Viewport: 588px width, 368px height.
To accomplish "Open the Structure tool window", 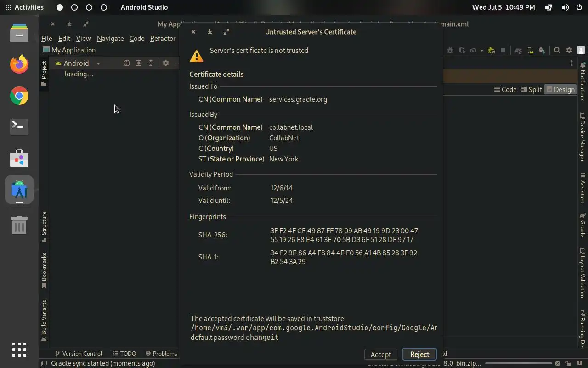I will click(44, 226).
